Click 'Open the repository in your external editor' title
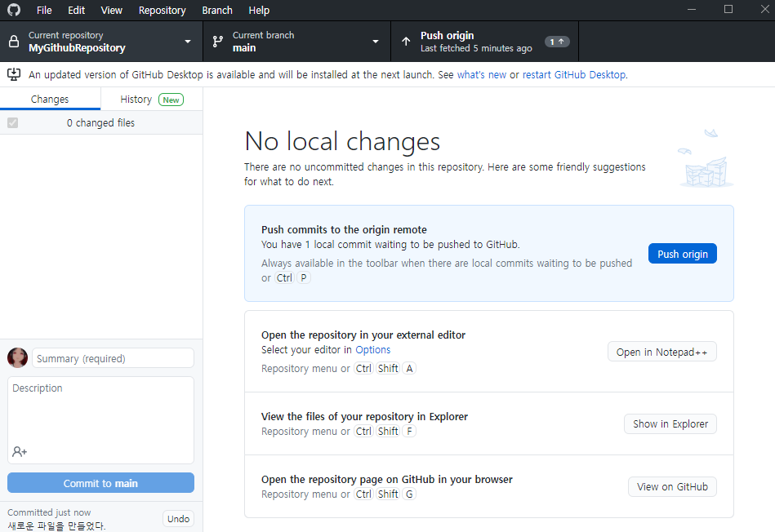 coord(363,335)
